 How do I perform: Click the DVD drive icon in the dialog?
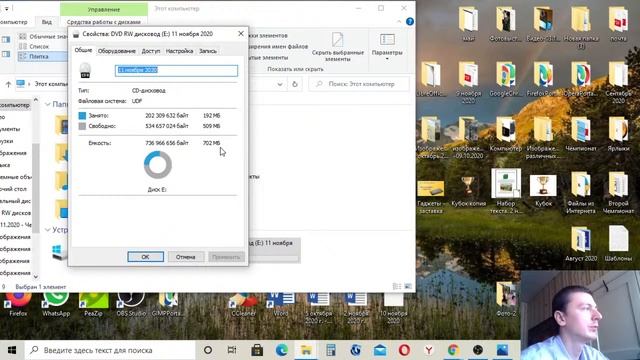85,70
